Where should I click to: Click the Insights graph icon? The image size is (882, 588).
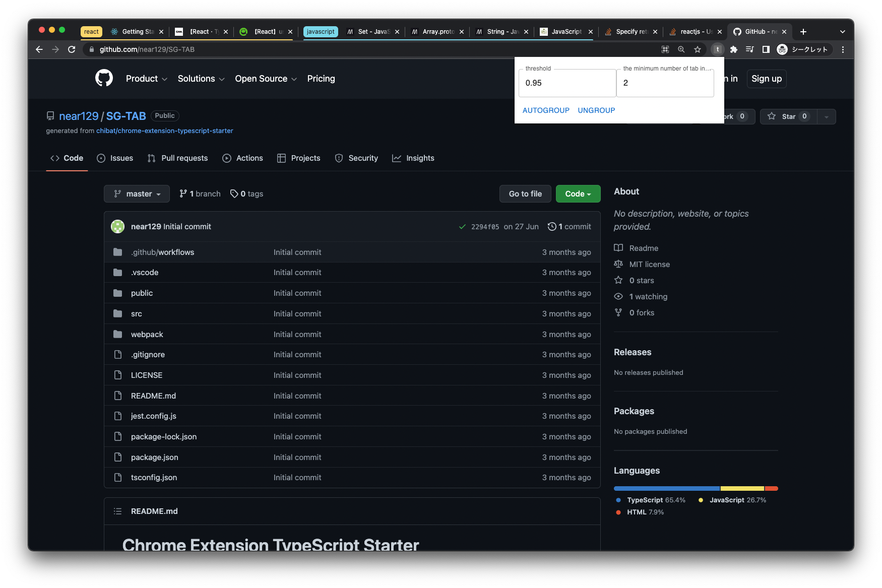pos(397,158)
